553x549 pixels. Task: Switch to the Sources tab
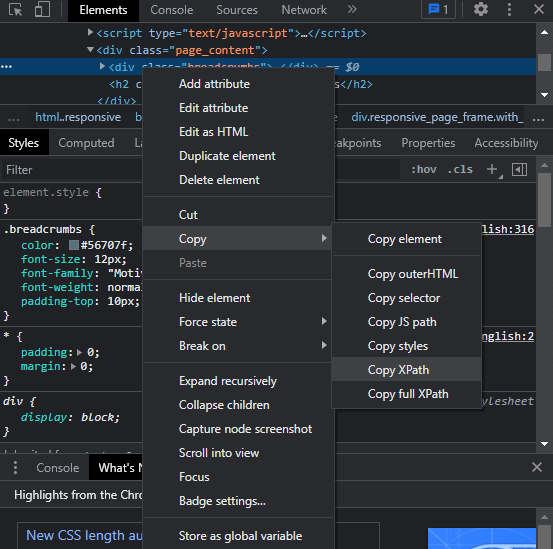click(x=237, y=10)
